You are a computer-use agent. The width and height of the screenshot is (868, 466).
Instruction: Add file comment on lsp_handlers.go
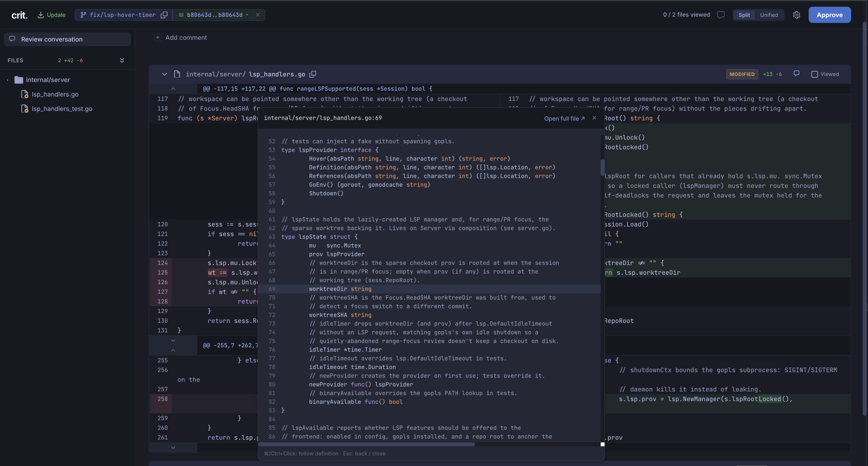796,74
